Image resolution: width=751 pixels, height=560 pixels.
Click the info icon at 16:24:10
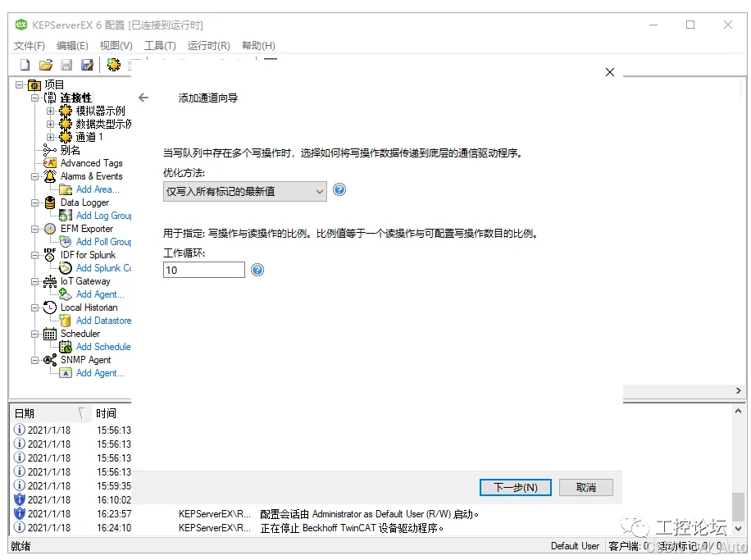tap(19, 527)
